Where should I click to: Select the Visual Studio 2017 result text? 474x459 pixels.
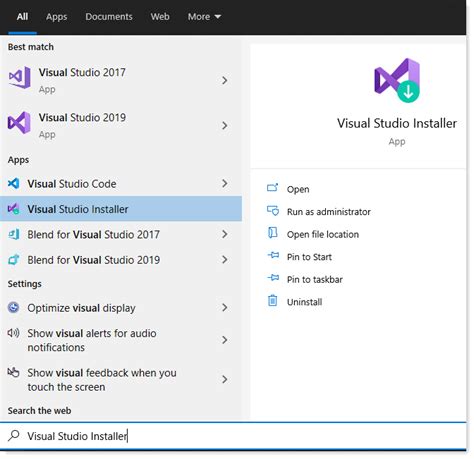point(82,72)
